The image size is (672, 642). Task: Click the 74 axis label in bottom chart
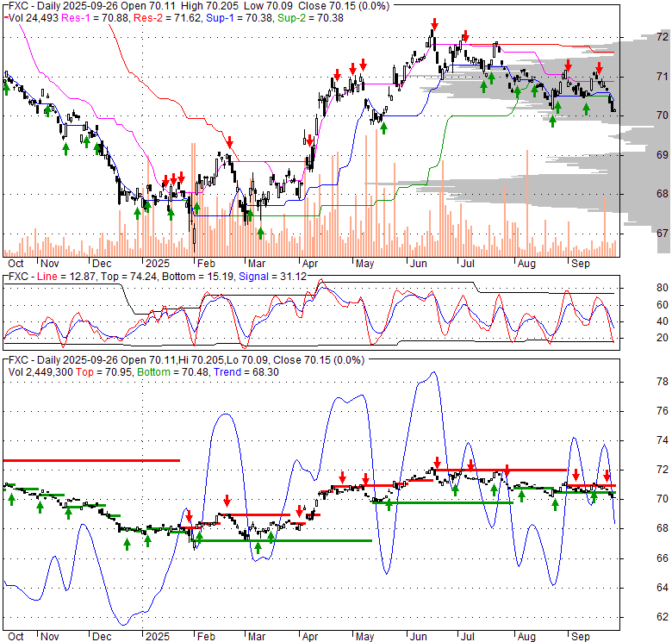click(663, 440)
